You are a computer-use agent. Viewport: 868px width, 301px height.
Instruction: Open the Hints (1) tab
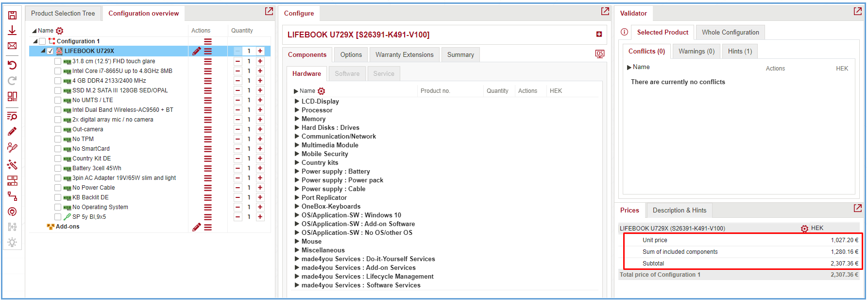[740, 51]
